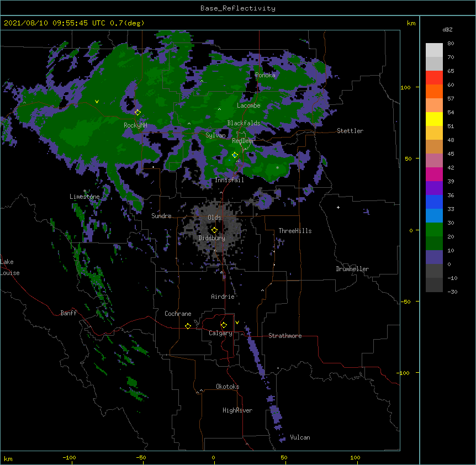Click the Sundre town label

click(161, 216)
